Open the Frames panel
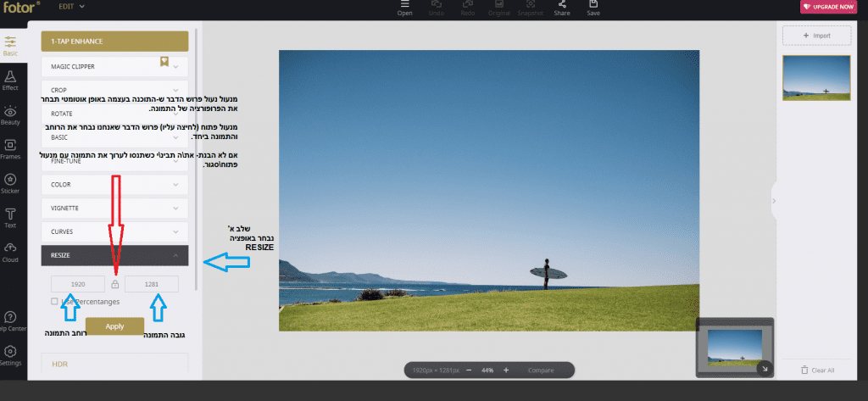The height and width of the screenshot is (401, 868). coord(10,149)
